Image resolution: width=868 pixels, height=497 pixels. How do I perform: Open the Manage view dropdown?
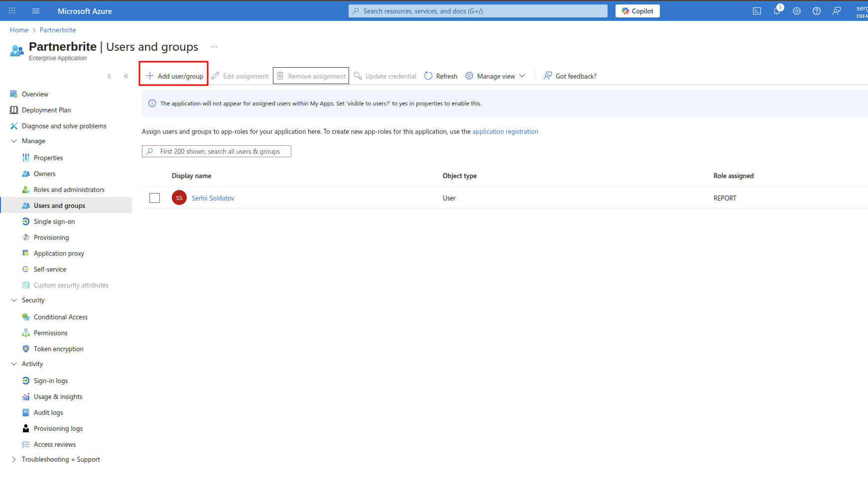click(x=495, y=76)
